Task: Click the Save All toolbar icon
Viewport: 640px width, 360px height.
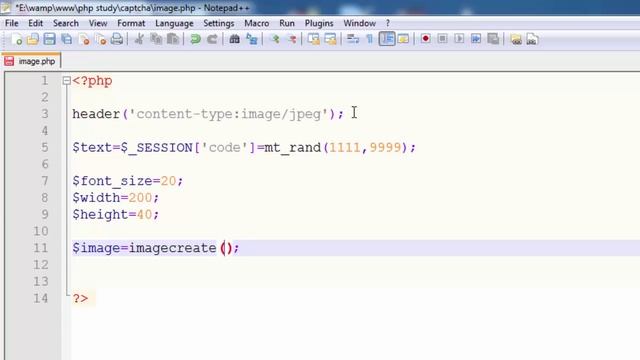Action: click(67, 39)
